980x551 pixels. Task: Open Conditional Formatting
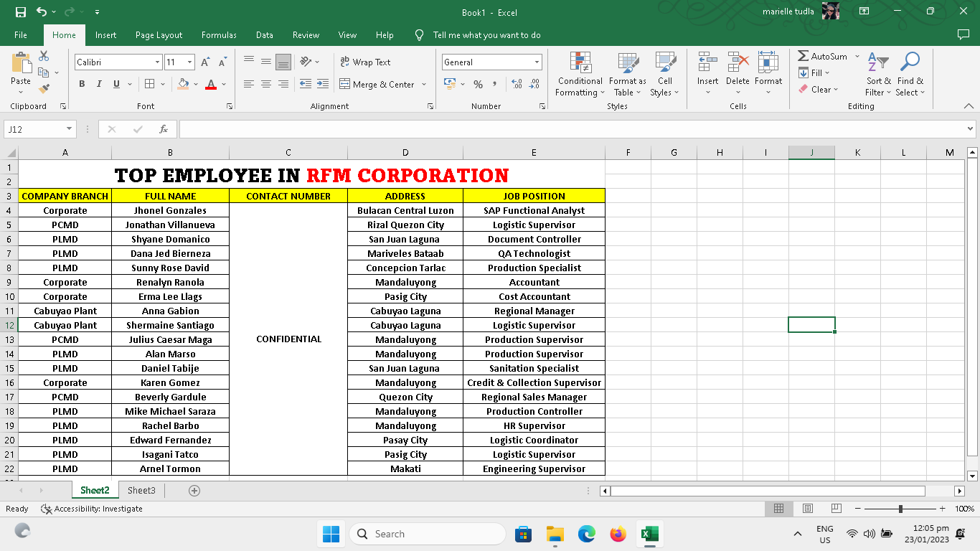[580, 75]
